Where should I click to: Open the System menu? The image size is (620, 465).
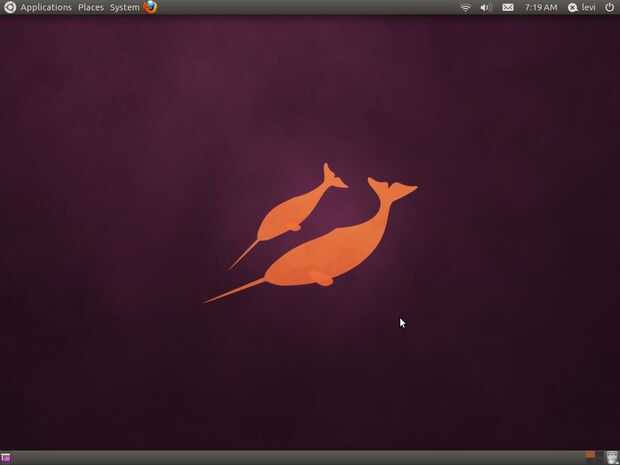[125, 8]
